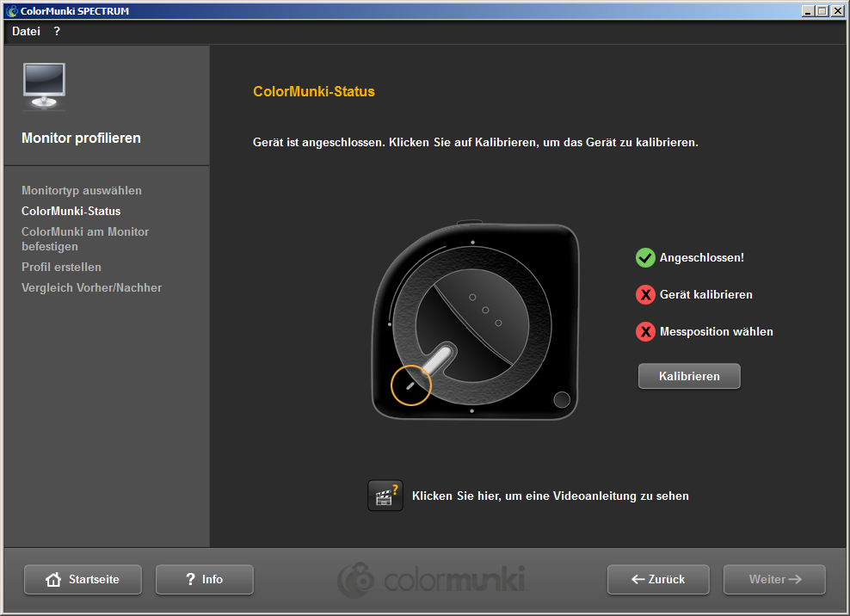Go to Startseite home button
This screenshot has width=850, height=616.
(83, 579)
